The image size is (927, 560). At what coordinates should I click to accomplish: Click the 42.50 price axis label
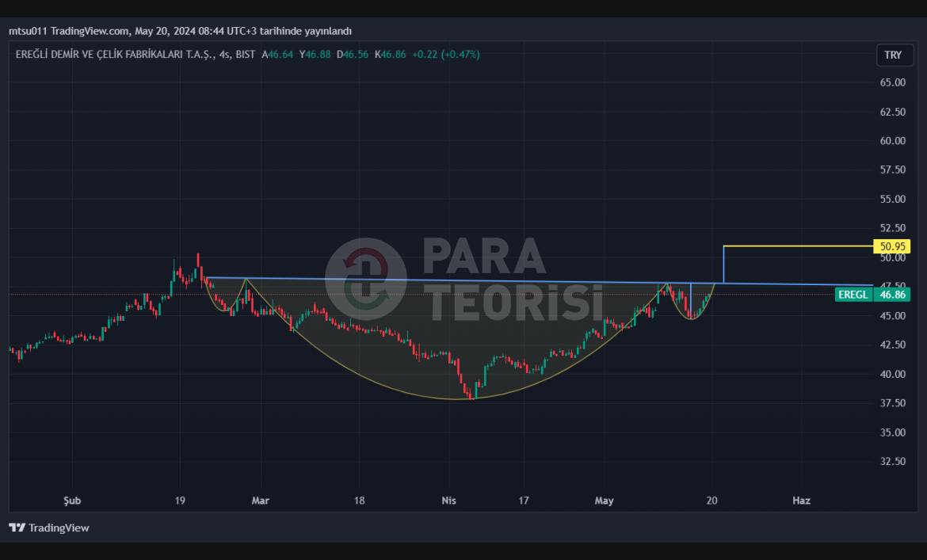click(x=892, y=345)
